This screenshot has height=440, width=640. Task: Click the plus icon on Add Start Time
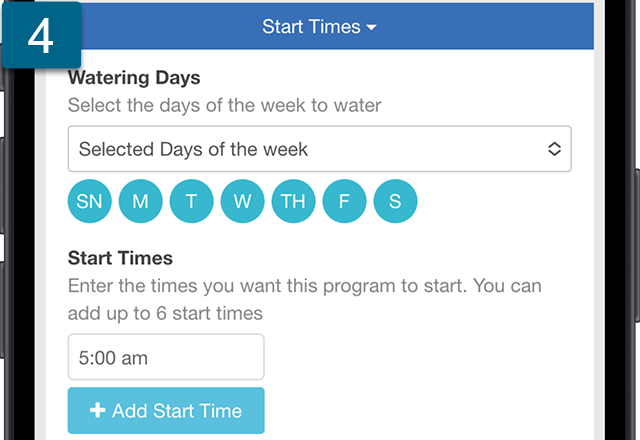point(98,410)
